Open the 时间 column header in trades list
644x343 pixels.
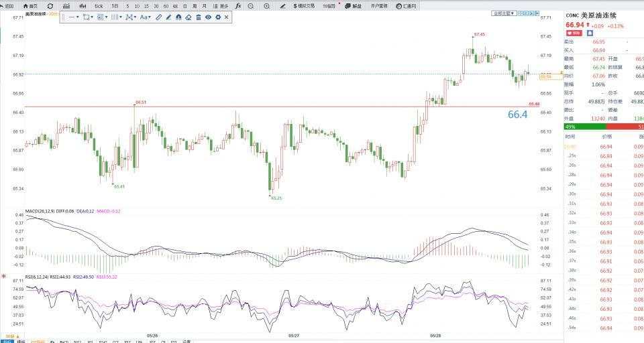(570, 137)
